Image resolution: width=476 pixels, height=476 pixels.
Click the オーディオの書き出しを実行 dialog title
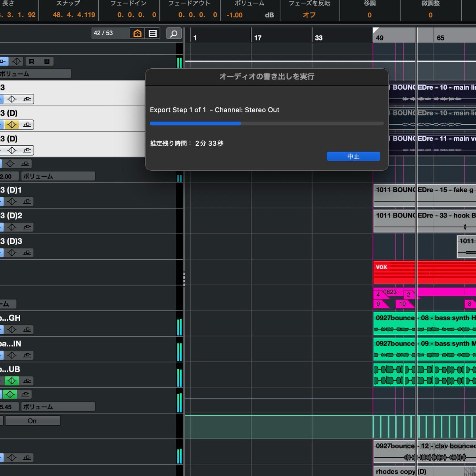tap(267, 76)
